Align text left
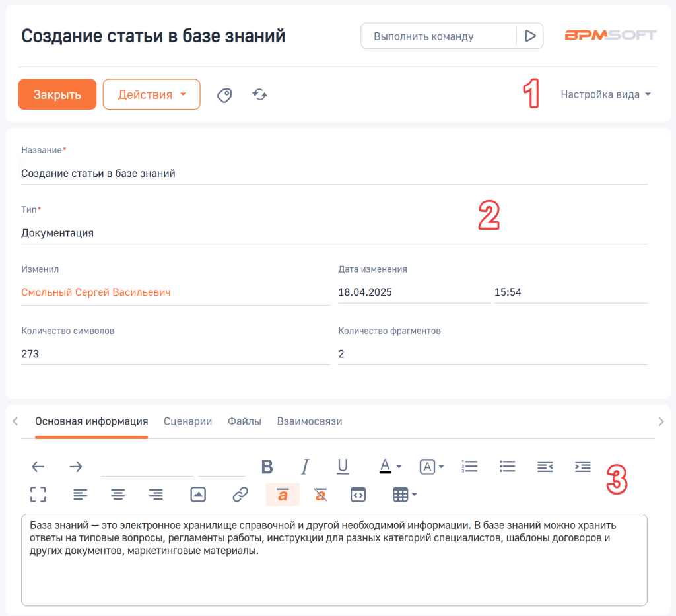 tap(80, 495)
